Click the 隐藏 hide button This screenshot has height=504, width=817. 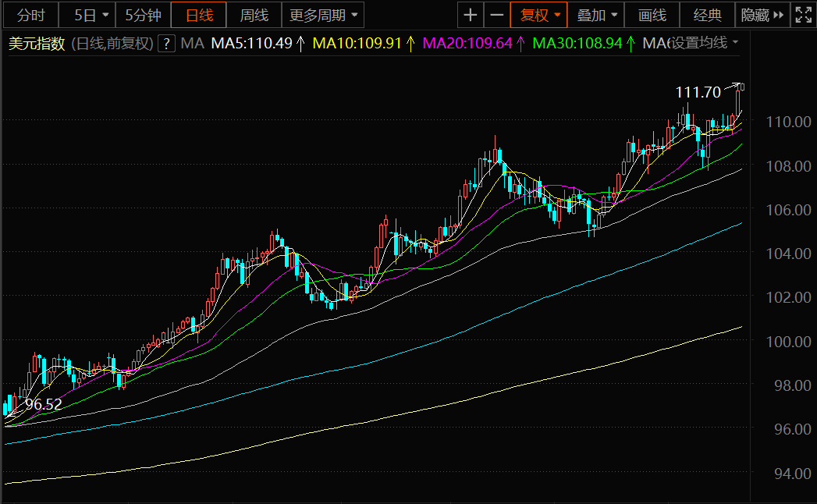754,15
